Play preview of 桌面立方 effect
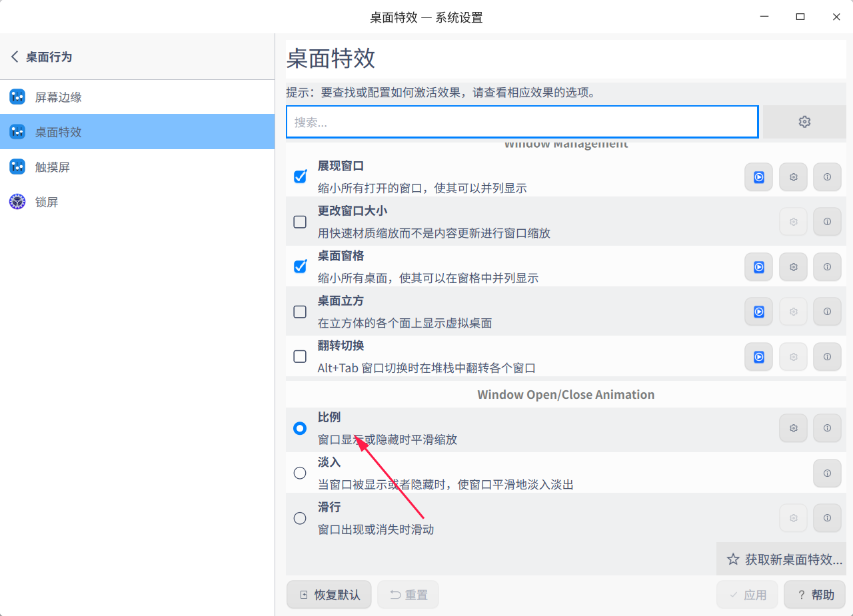The width and height of the screenshot is (853, 616). (x=758, y=311)
